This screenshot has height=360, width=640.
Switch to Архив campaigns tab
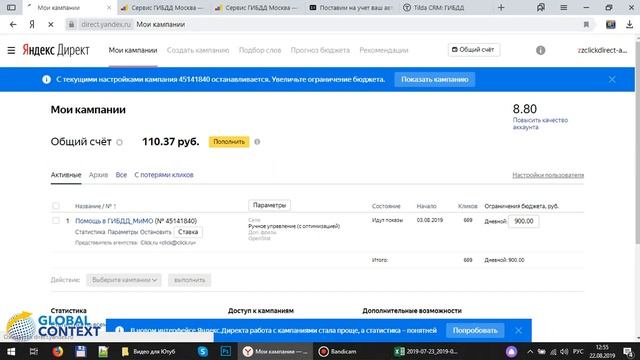coord(98,175)
